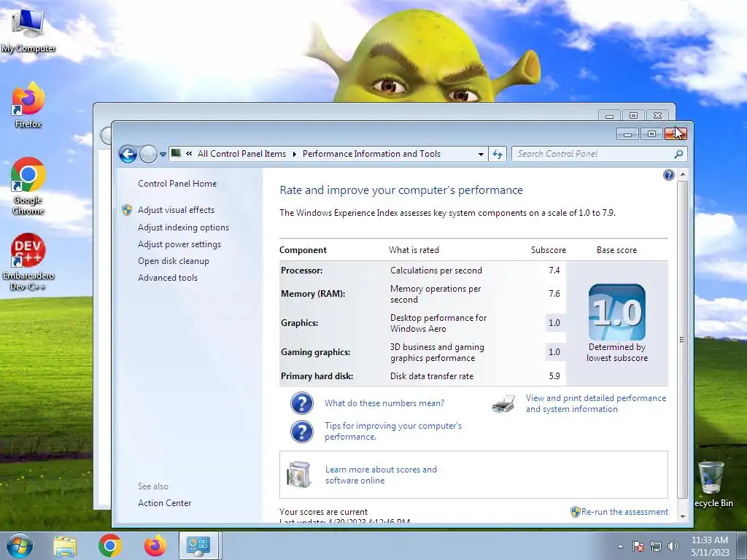Expand the address bar history dropdown

(481, 154)
